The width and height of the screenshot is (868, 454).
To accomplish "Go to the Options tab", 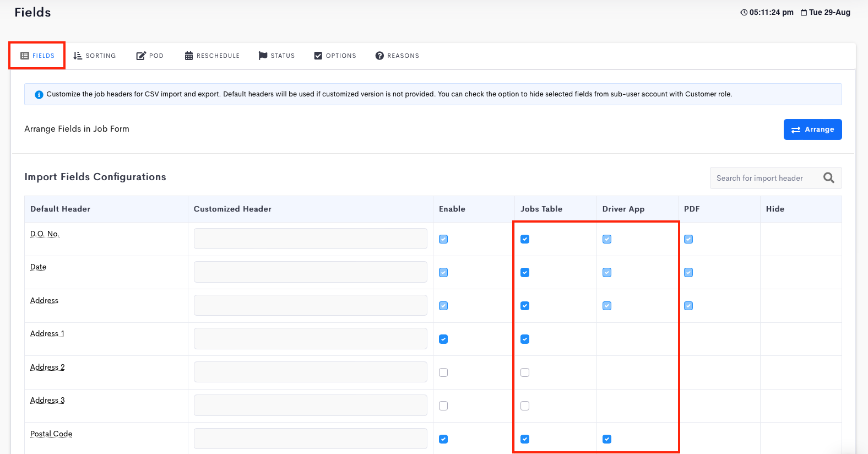I will 335,56.
